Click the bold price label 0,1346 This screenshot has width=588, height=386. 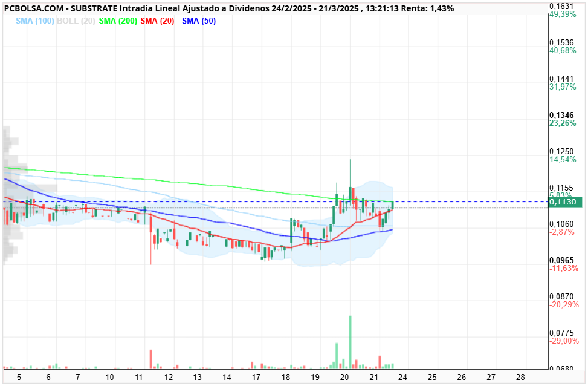pos(561,116)
